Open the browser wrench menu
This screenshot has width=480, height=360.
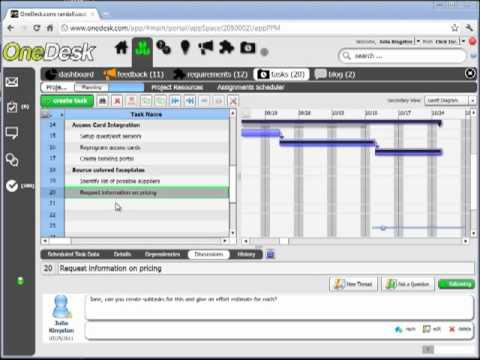coord(469,28)
